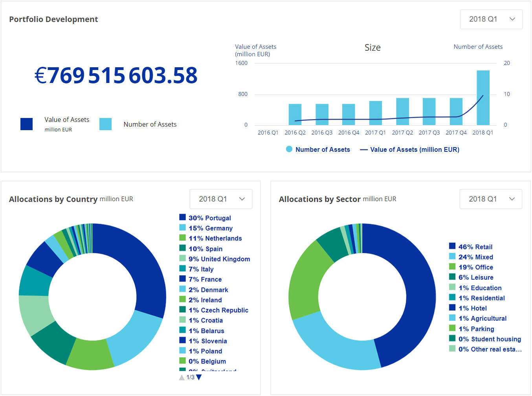Viewport: 532px width, 396px height.
Task: Select 6% Leisure legend entry
Action: (x=471, y=277)
